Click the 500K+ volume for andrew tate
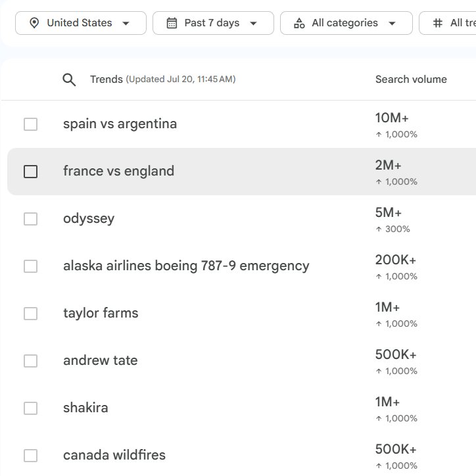This screenshot has height=476, width=476. [396, 355]
